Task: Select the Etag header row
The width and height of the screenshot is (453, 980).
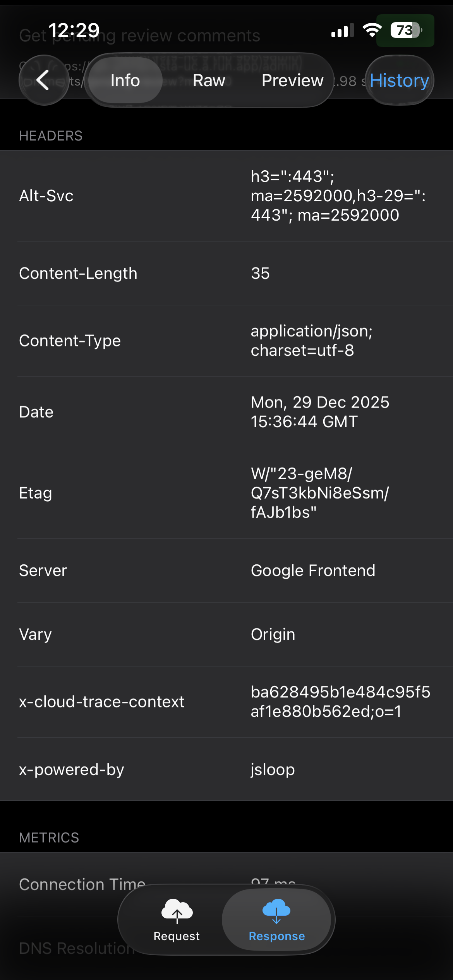Action: coord(226,493)
